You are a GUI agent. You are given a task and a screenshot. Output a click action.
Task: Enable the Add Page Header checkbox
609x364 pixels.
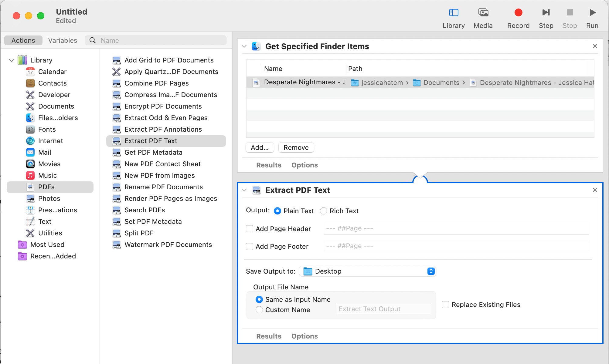(250, 229)
